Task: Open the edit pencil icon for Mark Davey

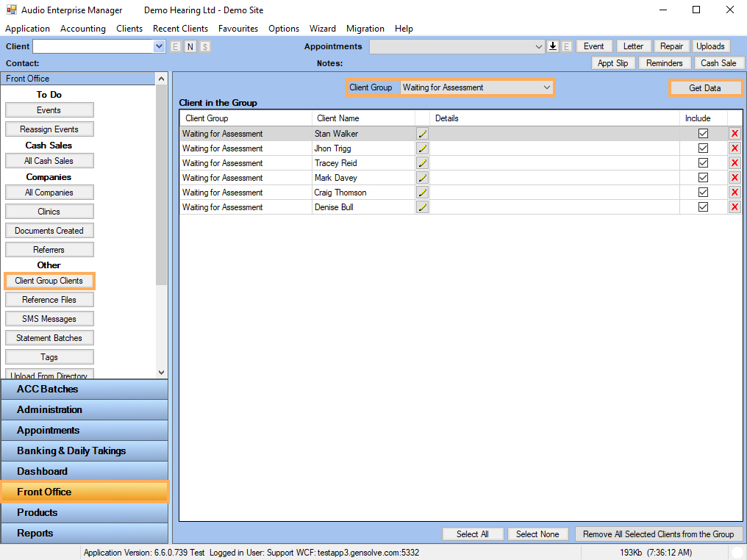Action: tap(422, 177)
